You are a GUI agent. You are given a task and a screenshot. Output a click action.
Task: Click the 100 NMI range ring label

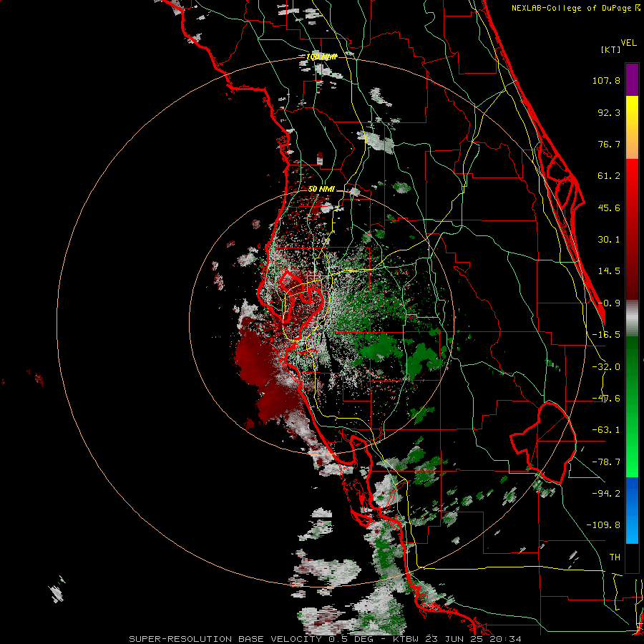click(321, 57)
